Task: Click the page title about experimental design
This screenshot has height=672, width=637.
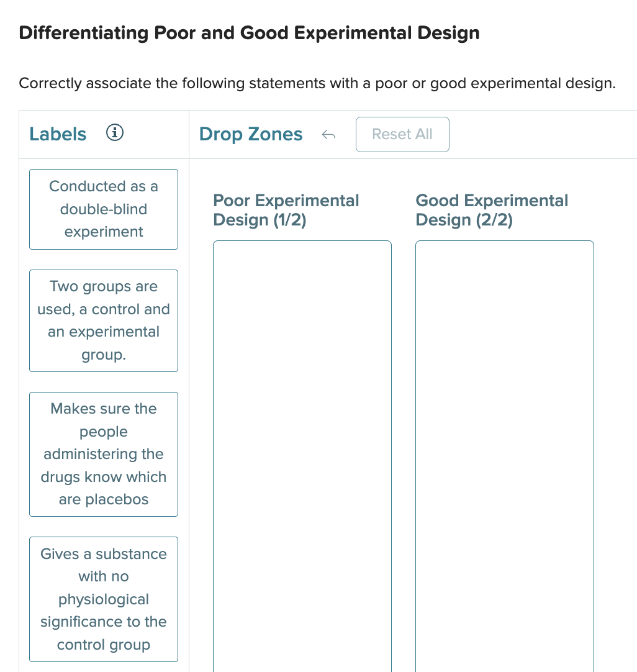Action: [x=249, y=32]
